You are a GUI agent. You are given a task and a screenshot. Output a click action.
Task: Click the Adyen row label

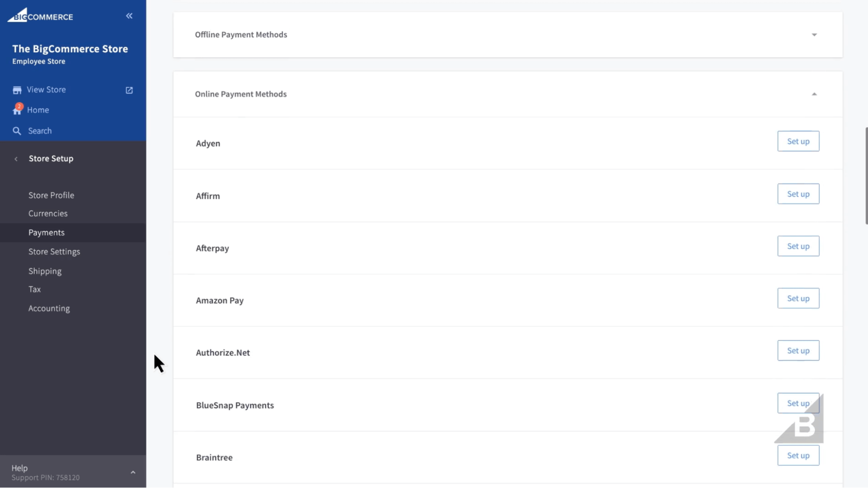pyautogui.click(x=208, y=143)
